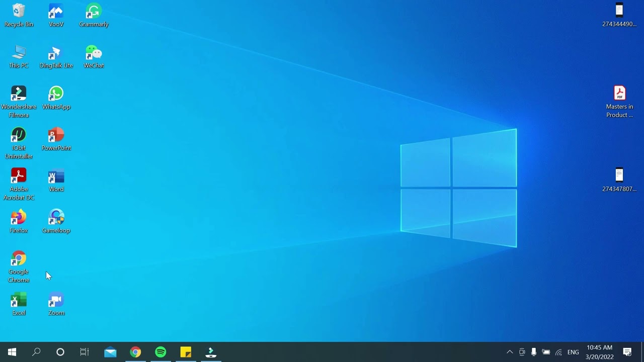Open battery status in tray
This screenshot has height=362, width=644.
(x=546, y=352)
